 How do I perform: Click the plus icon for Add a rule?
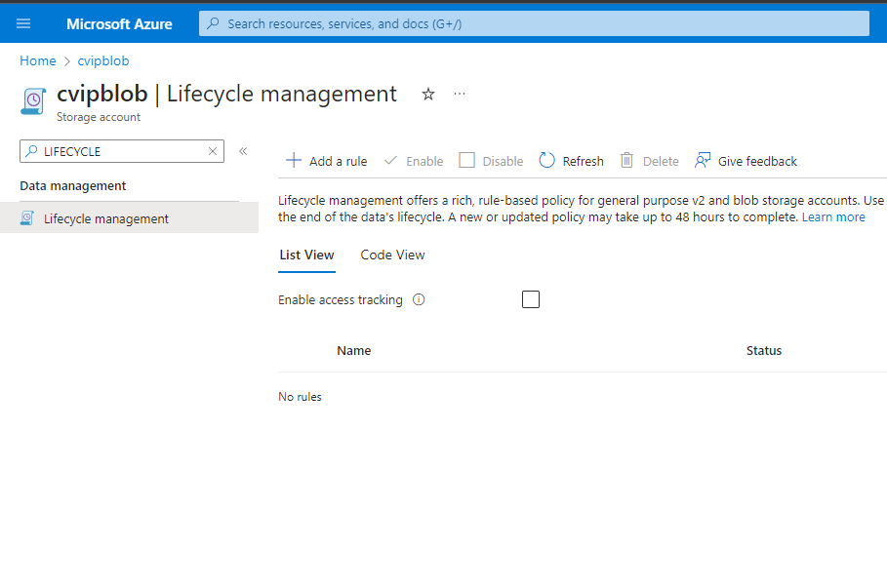(x=294, y=161)
